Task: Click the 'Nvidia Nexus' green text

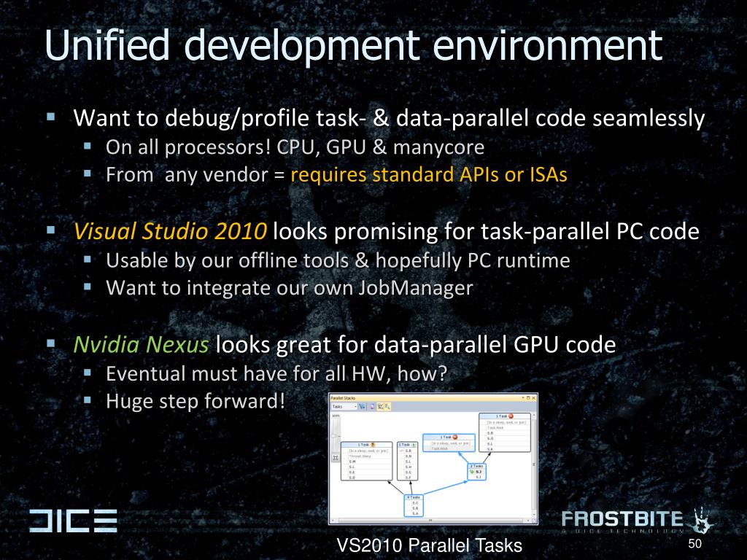Action: coord(141,345)
